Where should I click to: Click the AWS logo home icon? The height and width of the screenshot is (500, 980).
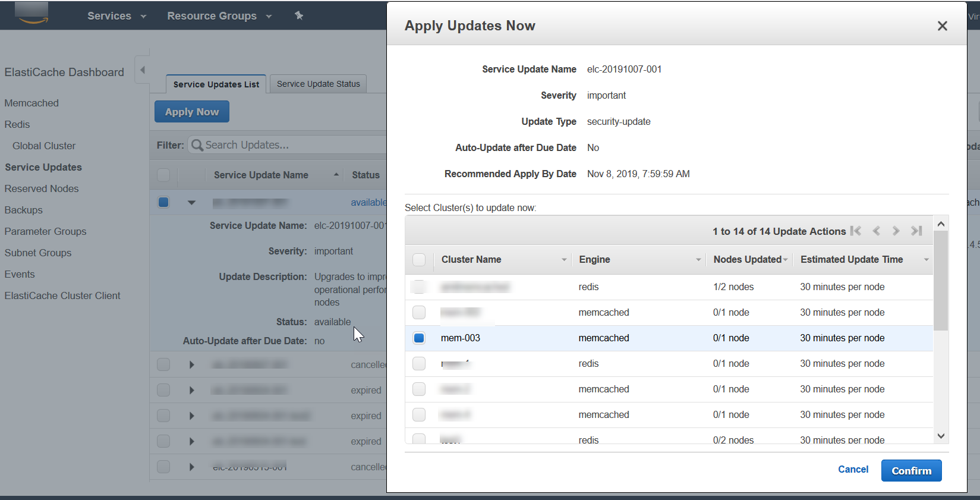[32, 13]
